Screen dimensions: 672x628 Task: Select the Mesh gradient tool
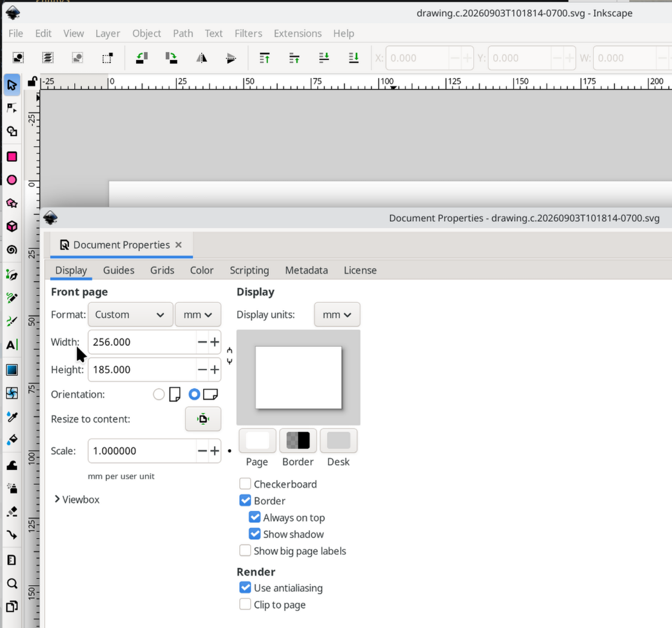coord(12,393)
